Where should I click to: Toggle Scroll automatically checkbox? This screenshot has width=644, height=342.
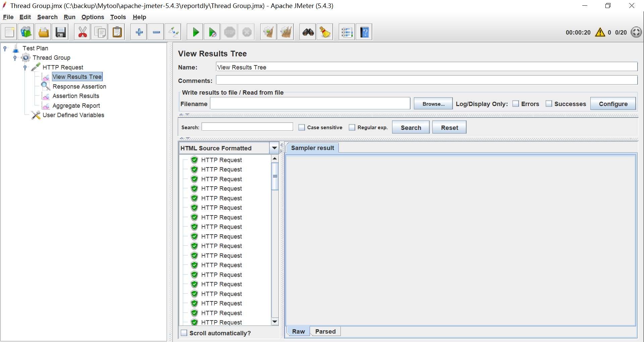tap(184, 333)
